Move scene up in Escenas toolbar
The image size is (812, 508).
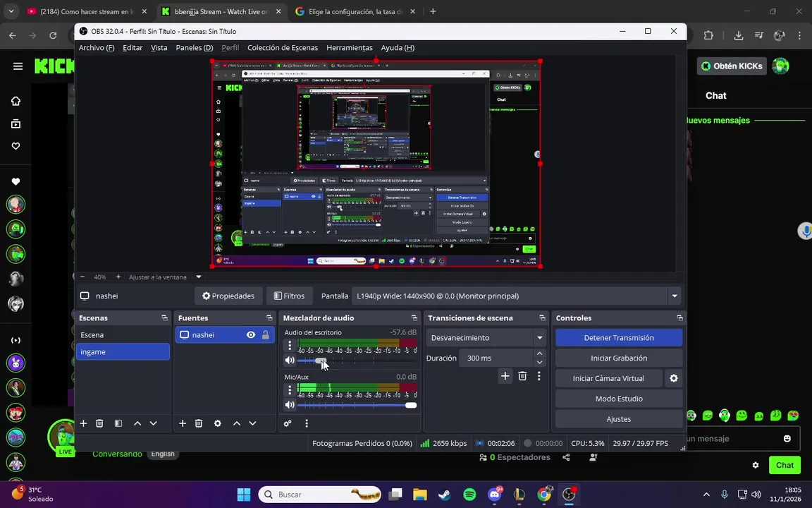[x=137, y=423]
